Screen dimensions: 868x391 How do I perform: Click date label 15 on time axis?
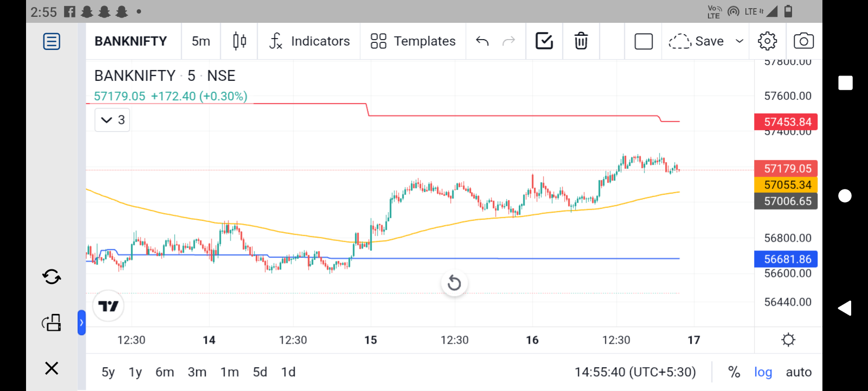click(x=371, y=340)
